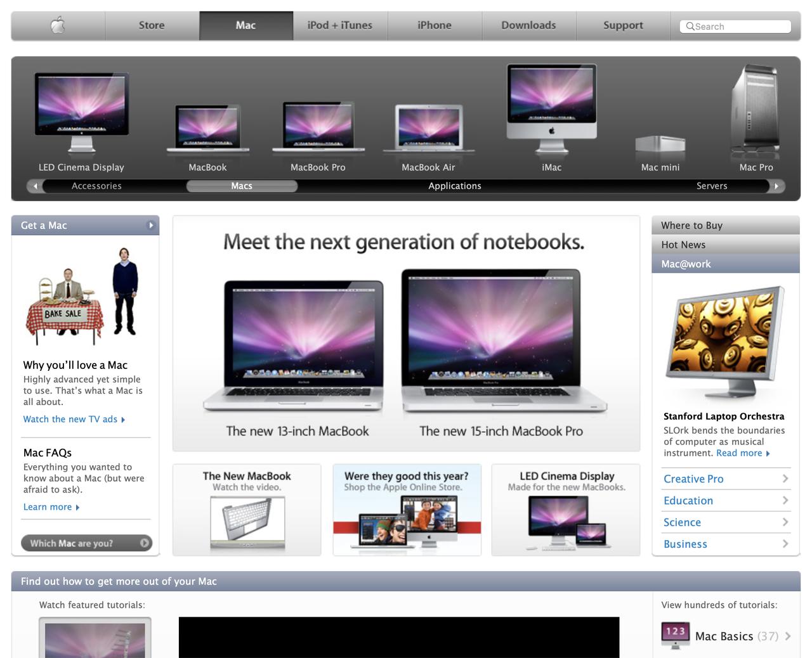Expand the Hot News section
Viewport: 812px width, 658px height.
[x=726, y=245]
